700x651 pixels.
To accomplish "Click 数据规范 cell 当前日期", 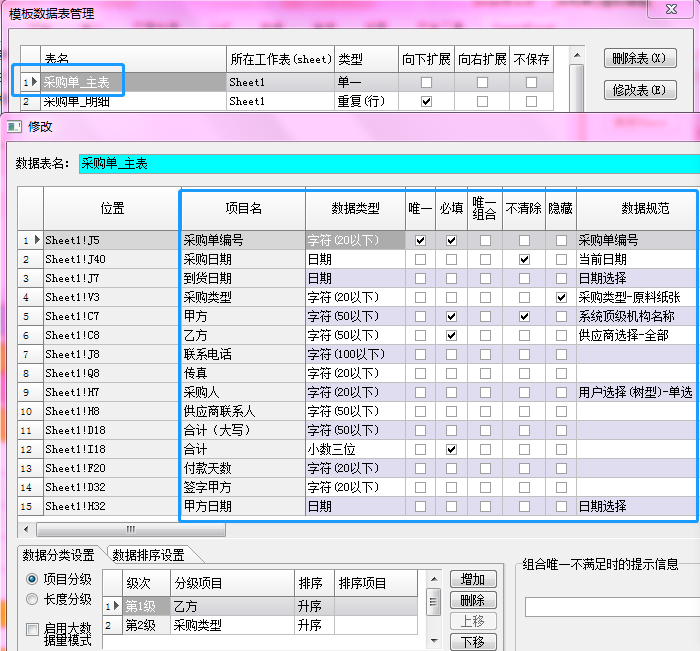I will click(637, 259).
